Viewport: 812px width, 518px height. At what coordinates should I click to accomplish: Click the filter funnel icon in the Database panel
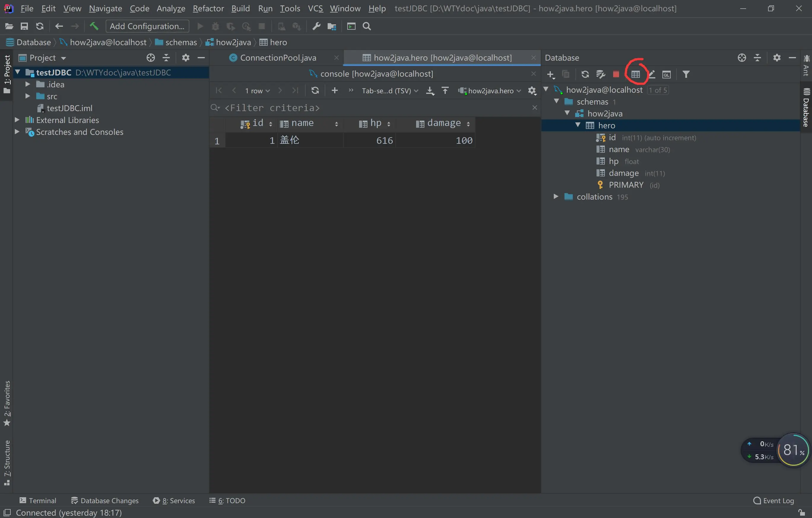pos(686,74)
